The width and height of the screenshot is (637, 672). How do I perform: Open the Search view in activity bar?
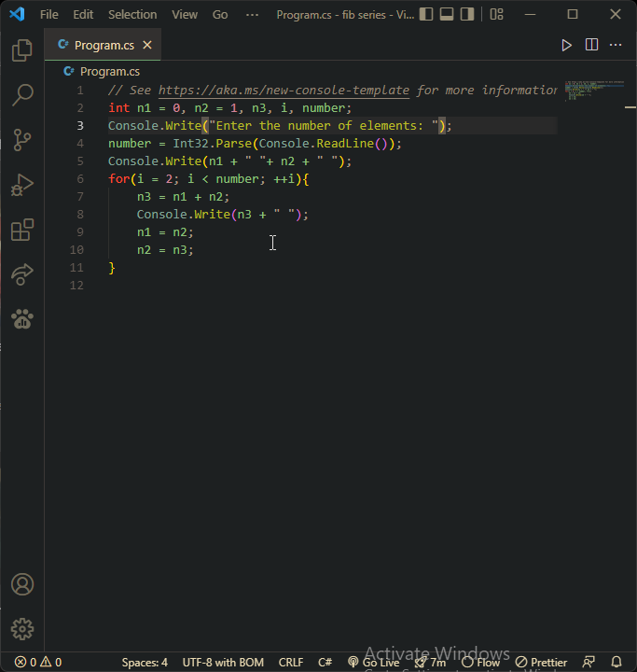tap(22, 94)
